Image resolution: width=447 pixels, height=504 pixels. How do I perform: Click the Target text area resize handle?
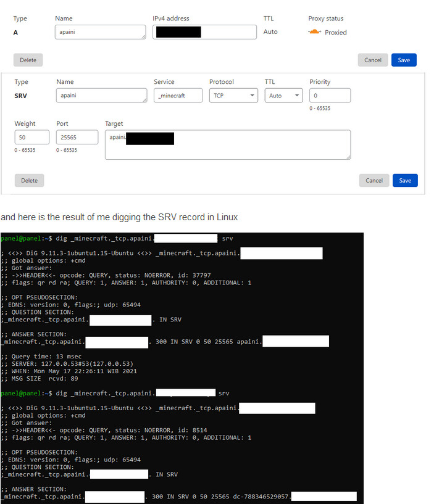348,157
